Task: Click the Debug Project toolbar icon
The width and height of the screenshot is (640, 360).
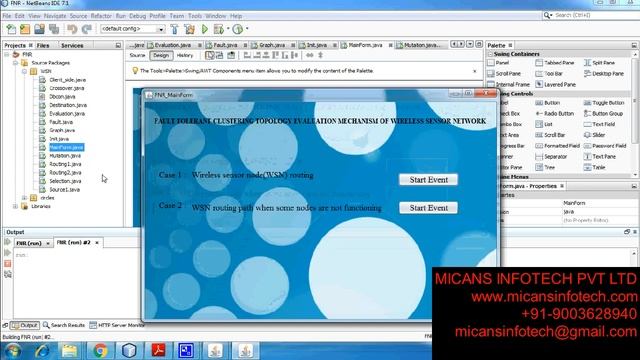Action: [219, 29]
